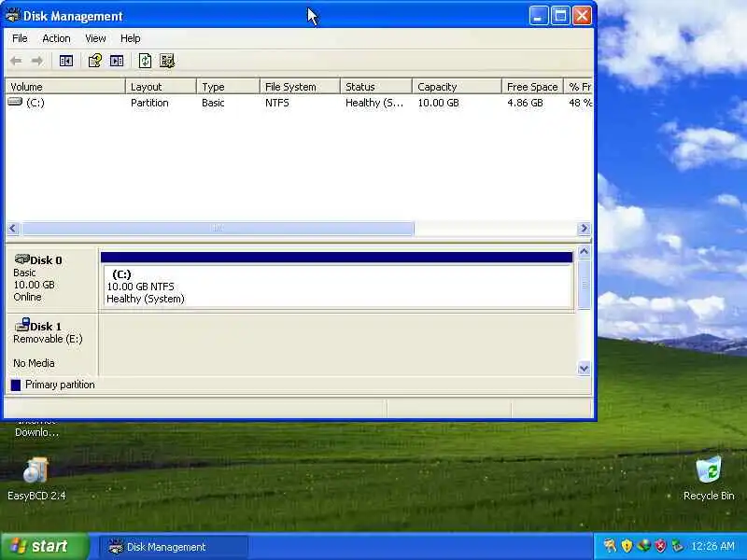
Task: Click the Basic type cell in volume row
Action: [213, 103]
